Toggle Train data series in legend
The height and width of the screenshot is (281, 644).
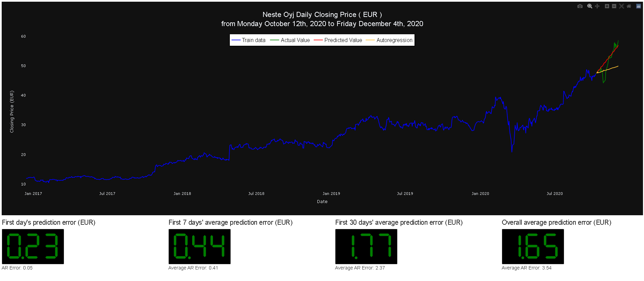coord(253,40)
